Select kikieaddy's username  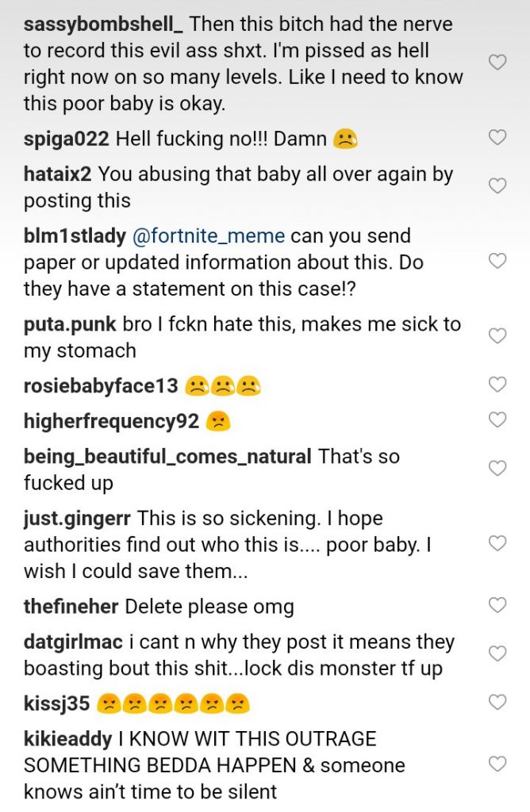(68, 739)
